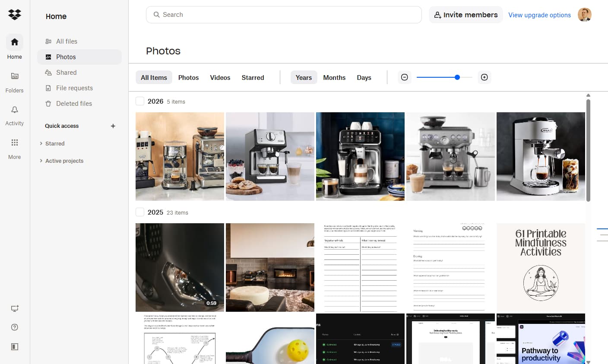Select Photos in the sidebar
This screenshot has height=364, width=608.
coord(79,57)
